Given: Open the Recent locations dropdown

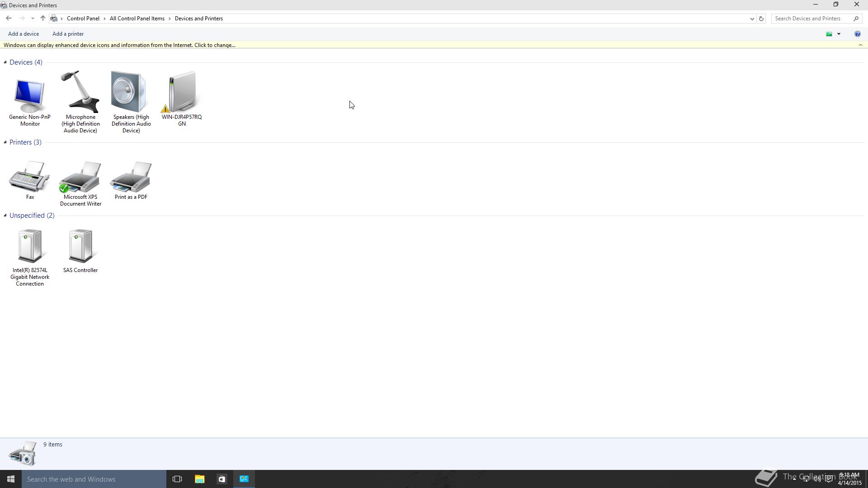Looking at the screenshot, I should (33, 19).
